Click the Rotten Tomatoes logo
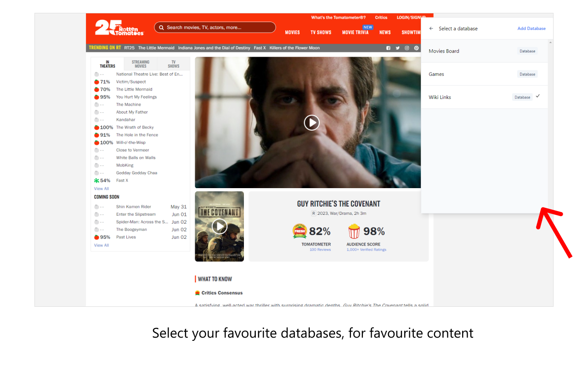Image resolution: width=588 pixels, height=368 pixels. (119, 28)
